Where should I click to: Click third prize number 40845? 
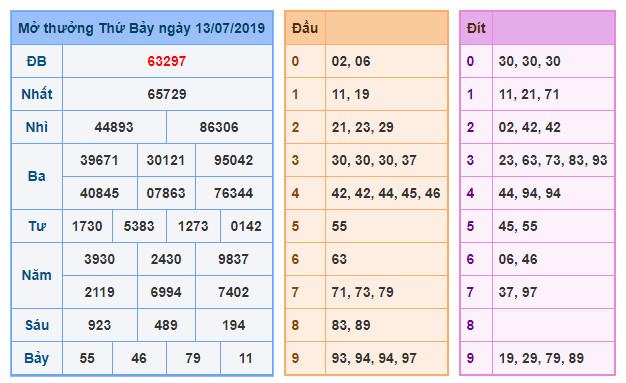click(x=99, y=193)
